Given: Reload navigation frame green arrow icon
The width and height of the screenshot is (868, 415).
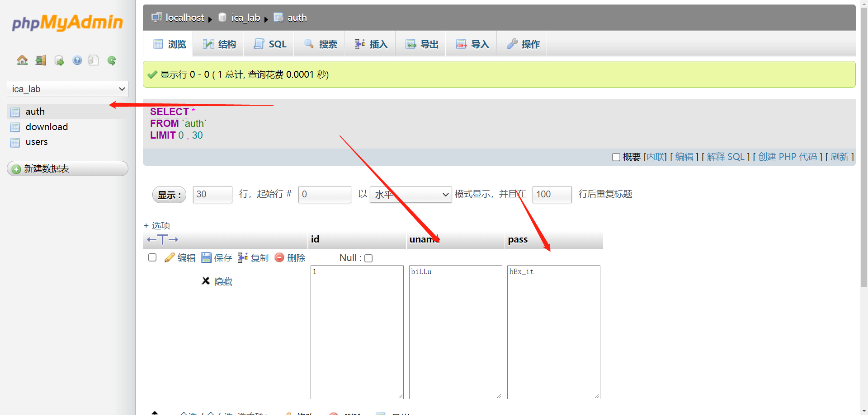Looking at the screenshot, I should [x=112, y=60].
